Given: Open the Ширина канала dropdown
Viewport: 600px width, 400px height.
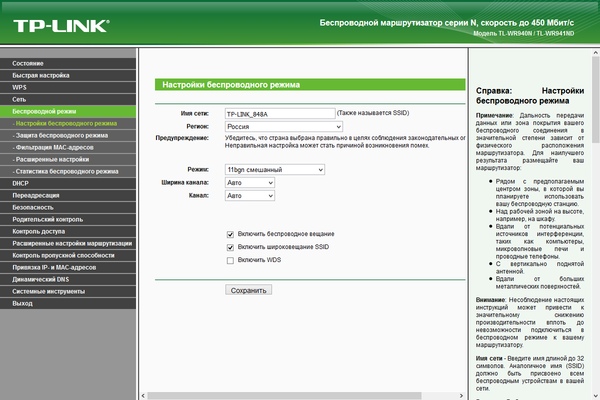Looking at the screenshot, I should click(249, 183).
